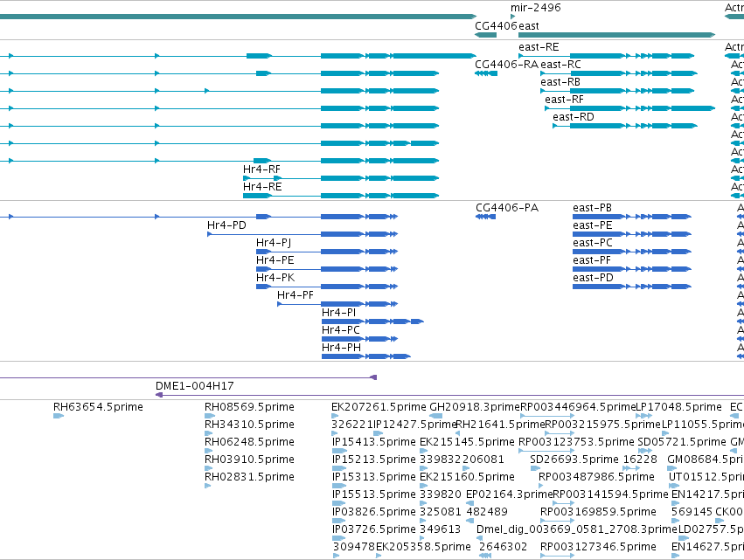Select the GH20918.3prime EST label
744x560 pixels.
475,407
